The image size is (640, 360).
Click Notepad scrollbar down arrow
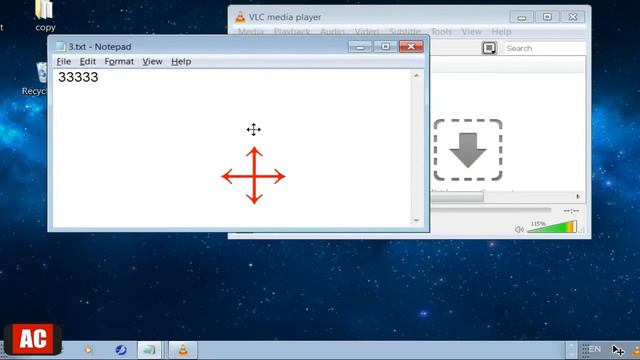point(416,220)
